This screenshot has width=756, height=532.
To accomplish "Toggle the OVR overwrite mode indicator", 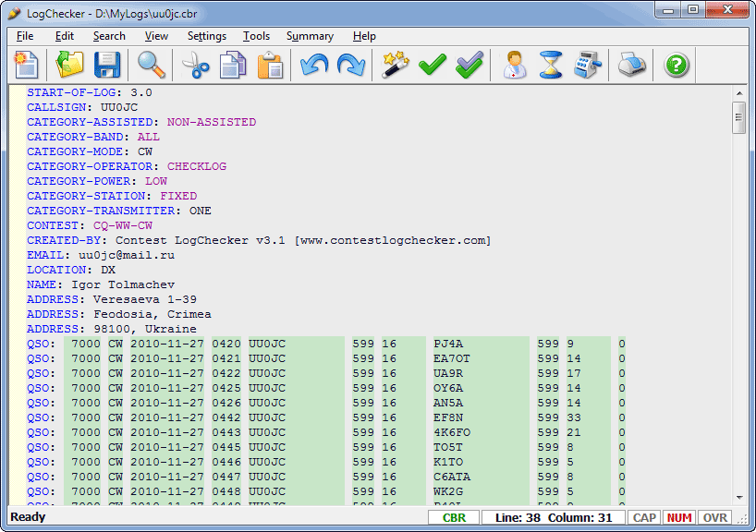I will pos(713,518).
